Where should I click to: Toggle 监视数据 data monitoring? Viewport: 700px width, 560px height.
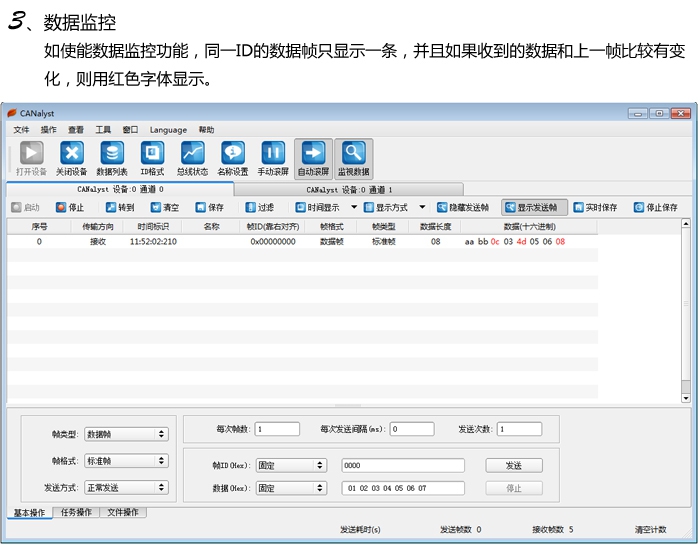click(x=353, y=157)
